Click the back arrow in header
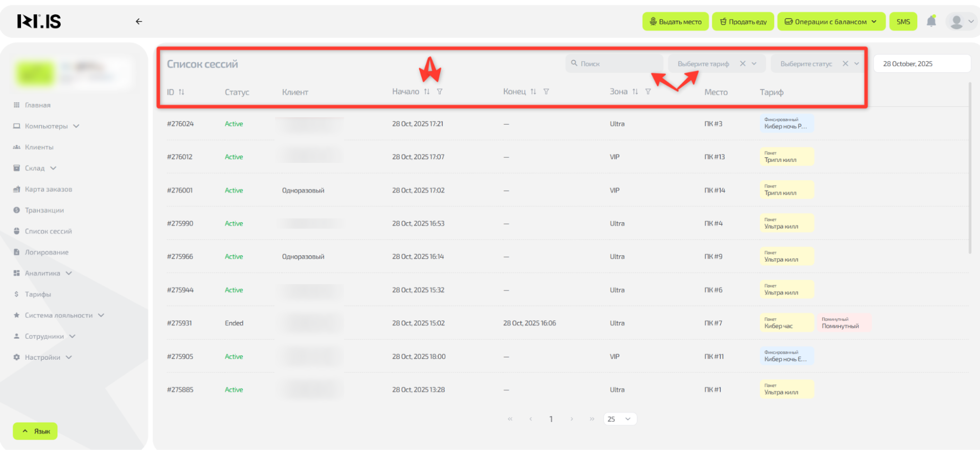980x450 pixels. 139,21
